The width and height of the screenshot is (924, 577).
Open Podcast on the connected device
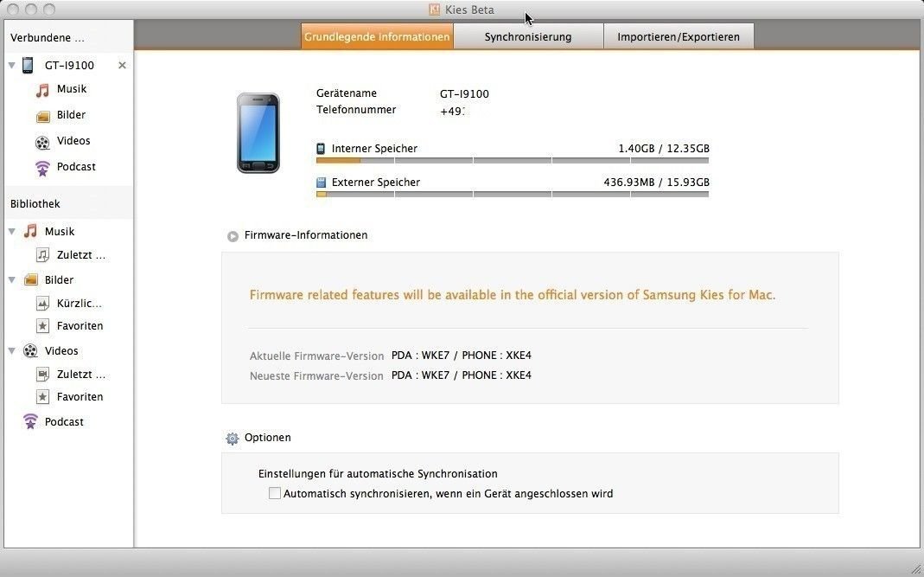click(76, 167)
